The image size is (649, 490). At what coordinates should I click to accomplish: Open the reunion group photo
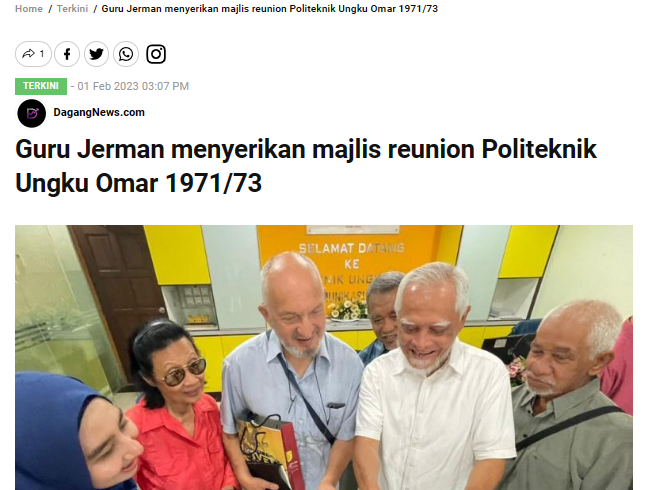click(324, 358)
